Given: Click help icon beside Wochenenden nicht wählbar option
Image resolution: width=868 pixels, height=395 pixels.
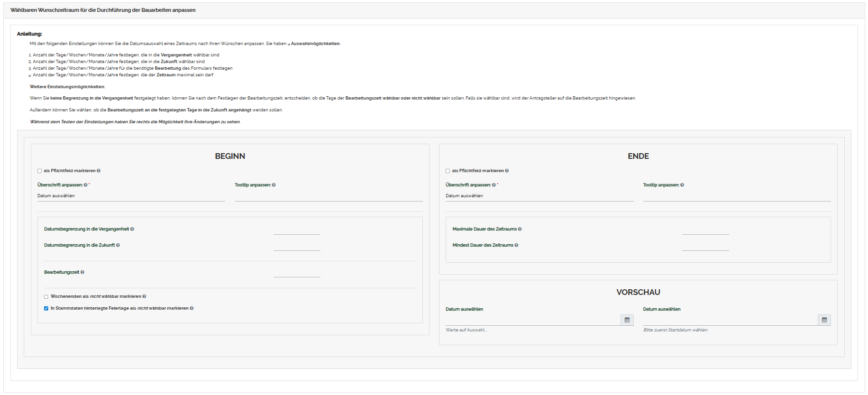Looking at the screenshot, I should (144, 296).
